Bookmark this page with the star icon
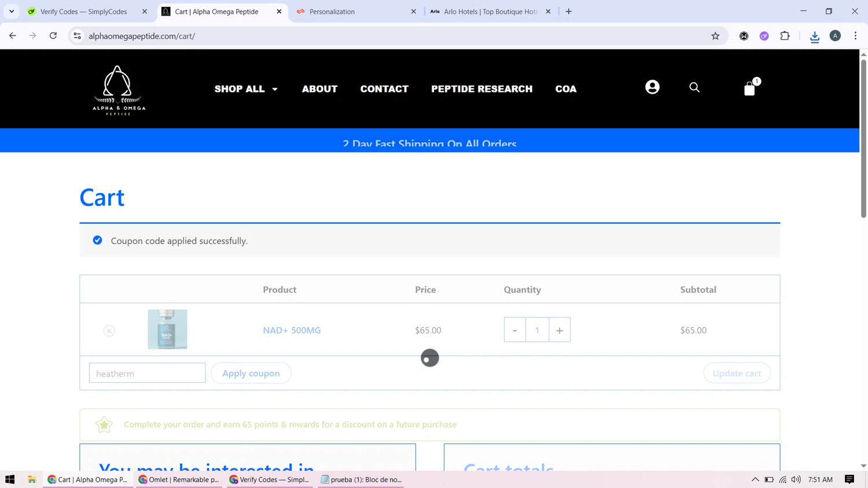Viewport: 868px width, 488px height. click(715, 36)
